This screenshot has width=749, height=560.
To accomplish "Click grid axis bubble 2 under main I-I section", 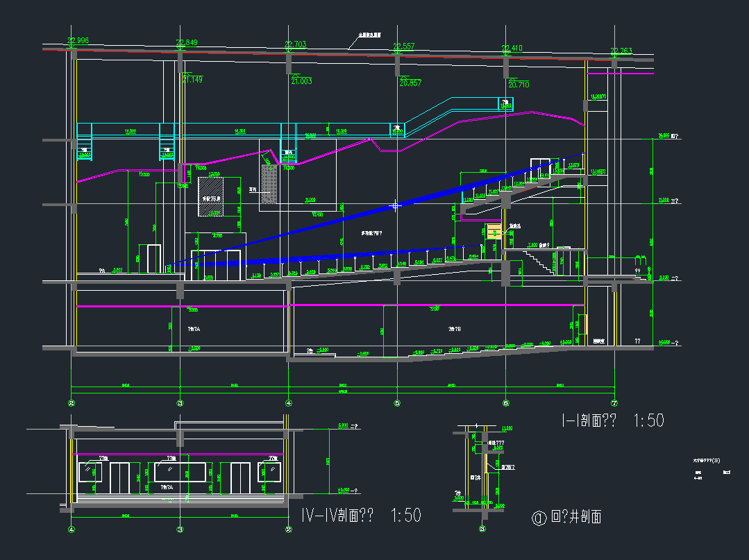I will (71, 403).
